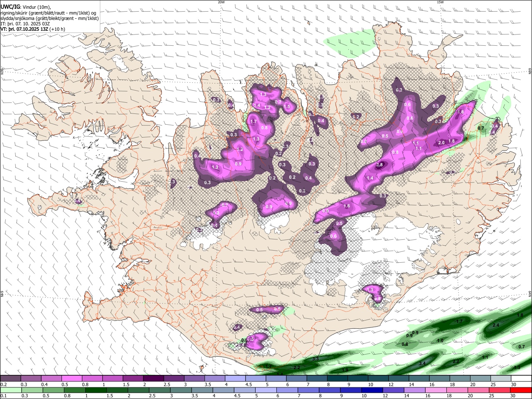Click the 1.6 value in the central snow band

point(347,206)
